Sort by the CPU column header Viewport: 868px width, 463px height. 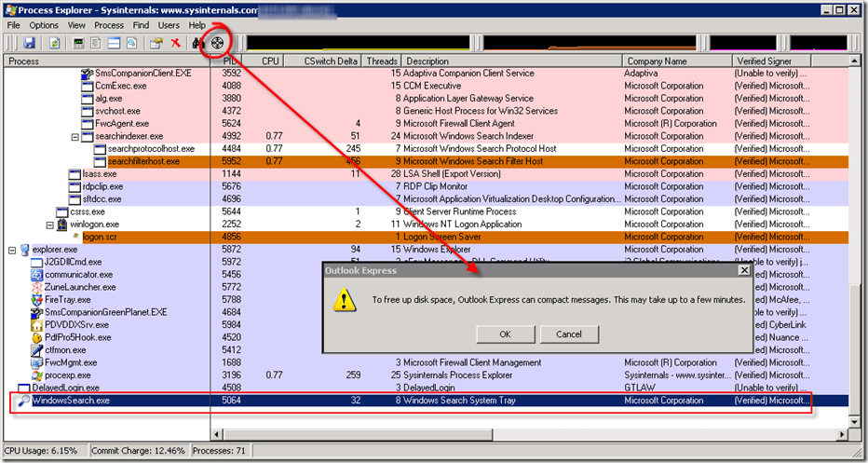point(270,61)
